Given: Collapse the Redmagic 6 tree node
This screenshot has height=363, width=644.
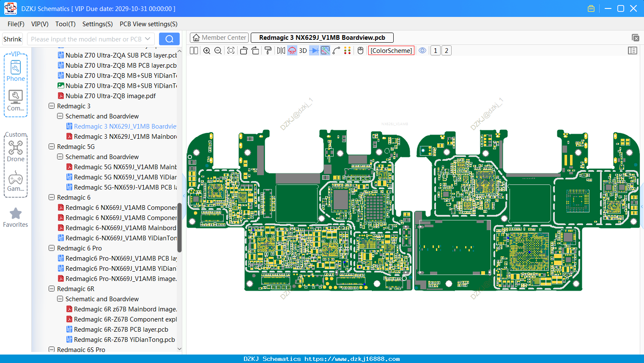Looking at the screenshot, I should pyautogui.click(x=52, y=197).
